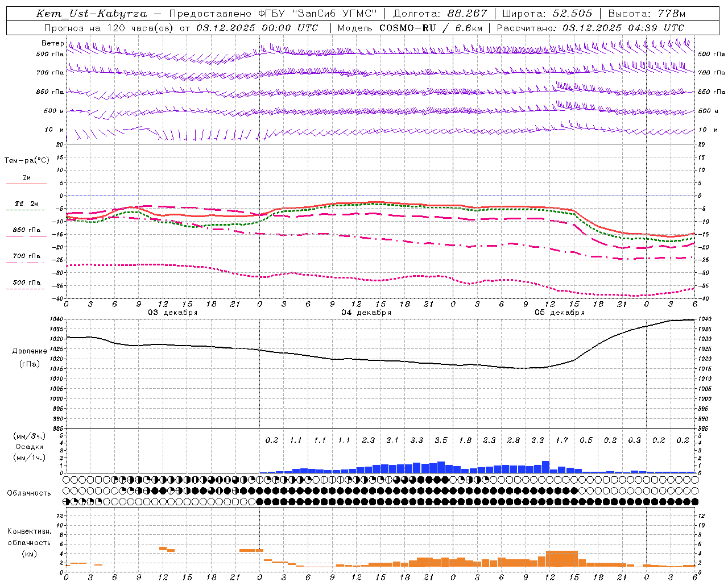Click the '700 гПа' temperature legend label
This screenshot has width=728, height=582.
click(27, 256)
